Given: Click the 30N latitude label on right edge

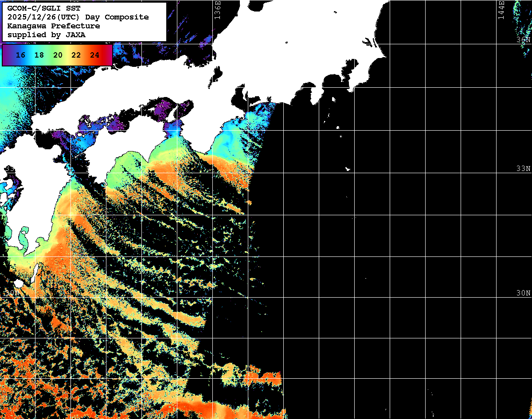Looking at the screenshot, I should pos(523,293).
